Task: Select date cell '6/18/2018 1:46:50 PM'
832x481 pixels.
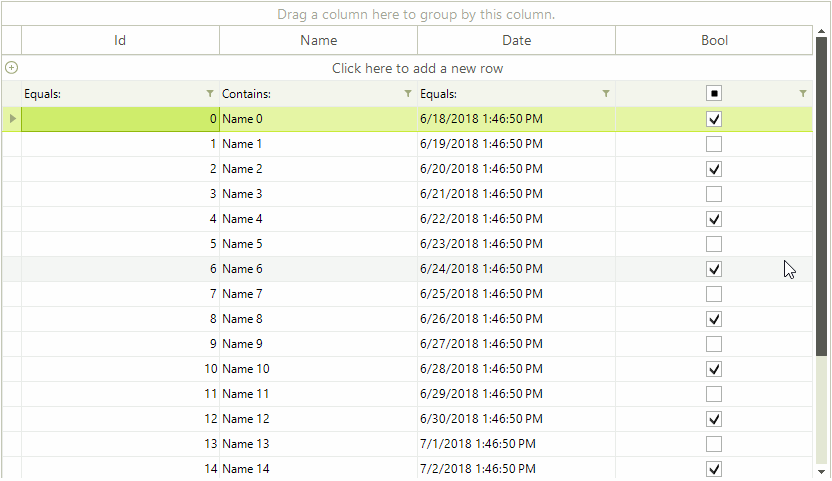Action: pos(516,119)
